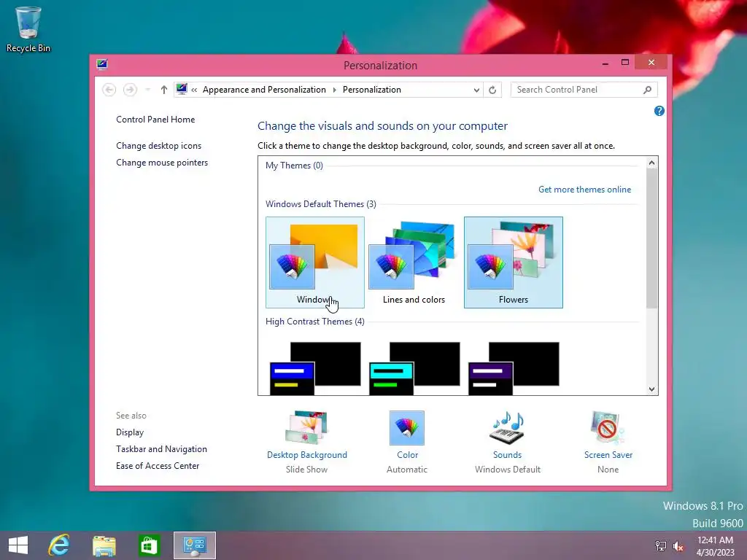Open Desktop Background settings icon
Image resolution: width=747 pixels, height=560 pixels.
click(x=307, y=427)
